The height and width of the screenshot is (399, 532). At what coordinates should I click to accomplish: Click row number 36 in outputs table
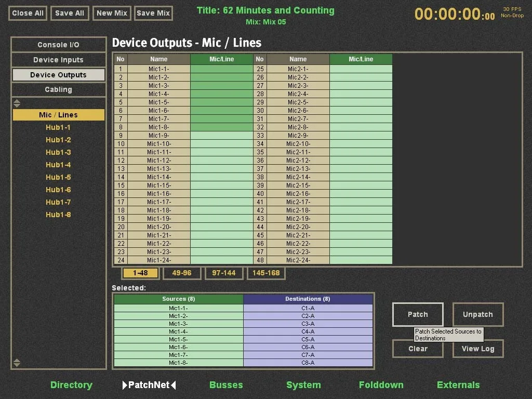[260, 161]
